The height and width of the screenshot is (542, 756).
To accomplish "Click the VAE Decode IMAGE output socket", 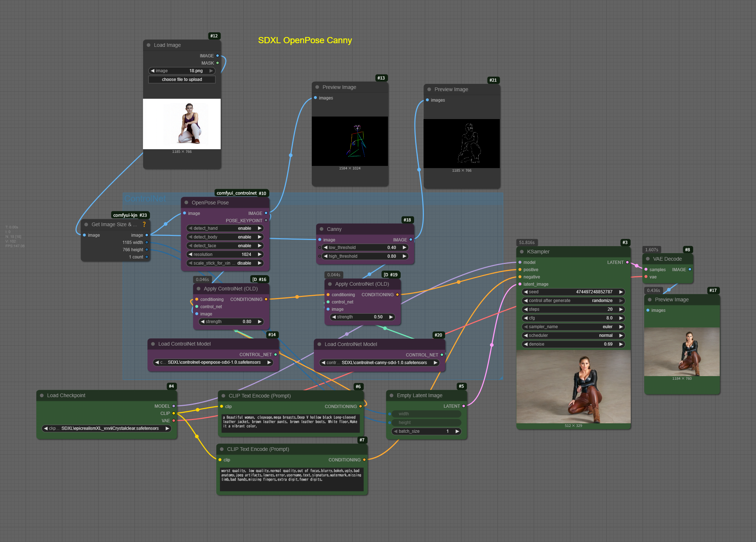I will [690, 269].
